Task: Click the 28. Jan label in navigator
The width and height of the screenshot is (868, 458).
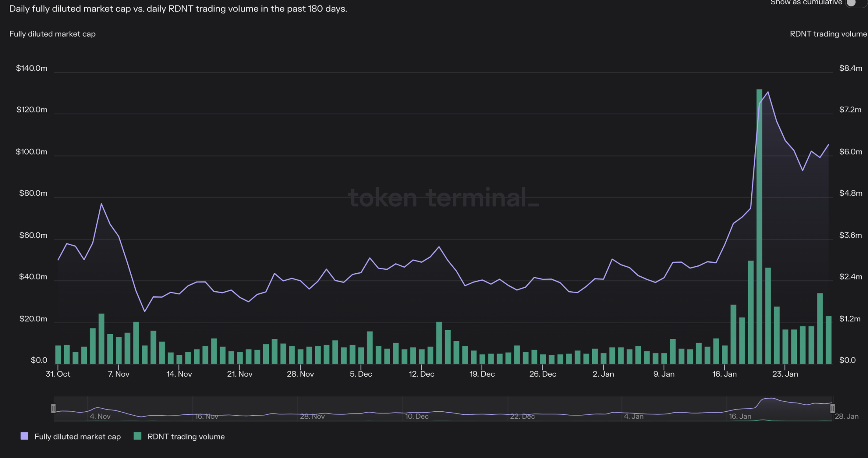Action: coord(847,416)
